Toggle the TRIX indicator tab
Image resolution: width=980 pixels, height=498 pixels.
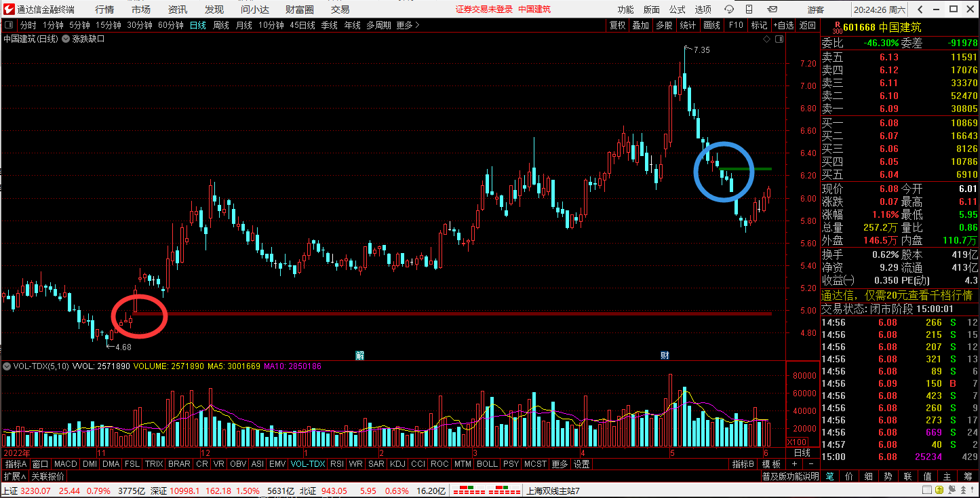[x=154, y=465]
